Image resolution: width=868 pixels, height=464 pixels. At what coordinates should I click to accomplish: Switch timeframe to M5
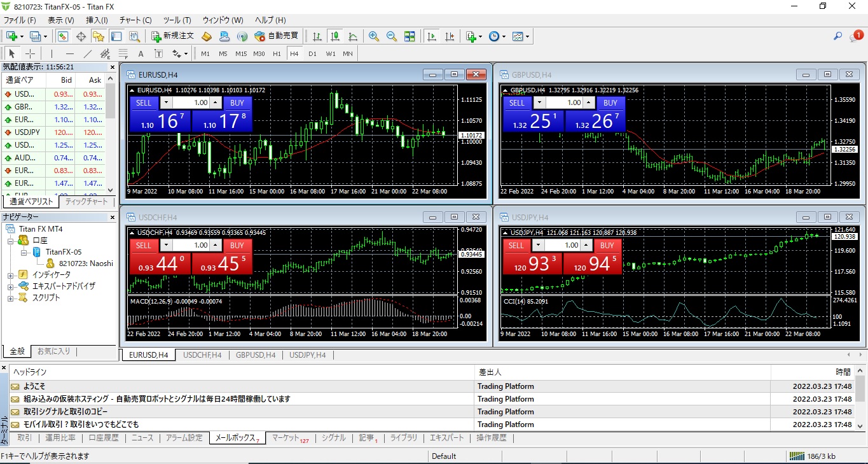coord(223,53)
